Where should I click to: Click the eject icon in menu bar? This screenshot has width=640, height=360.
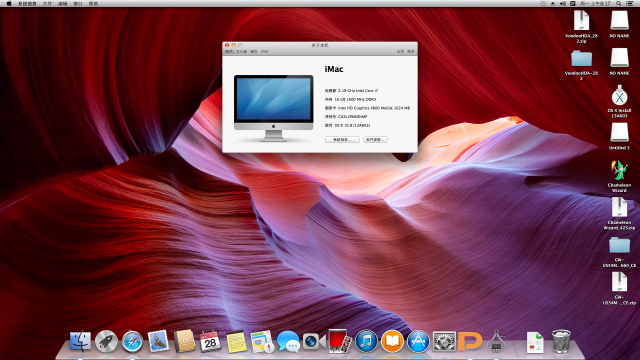pyautogui.click(x=553, y=3)
